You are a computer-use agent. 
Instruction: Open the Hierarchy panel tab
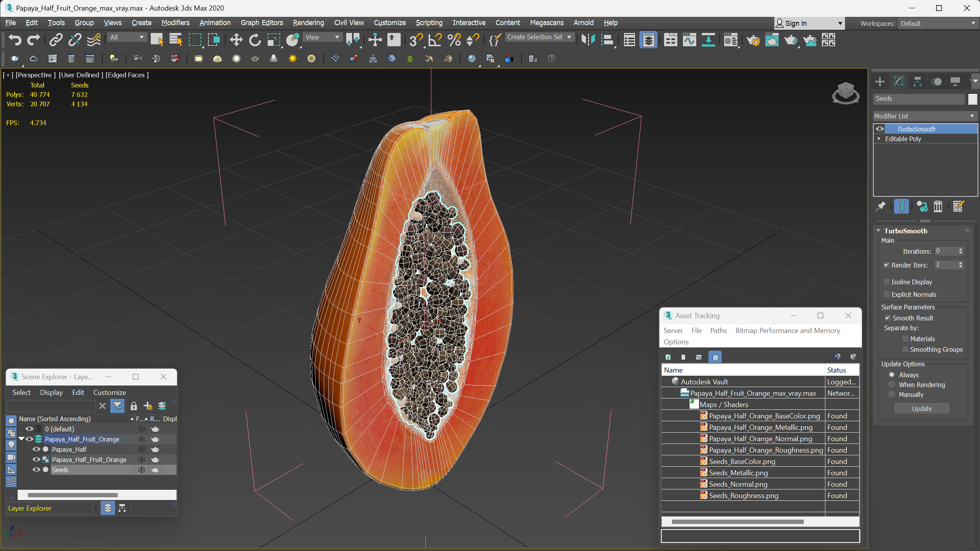pyautogui.click(x=917, y=82)
